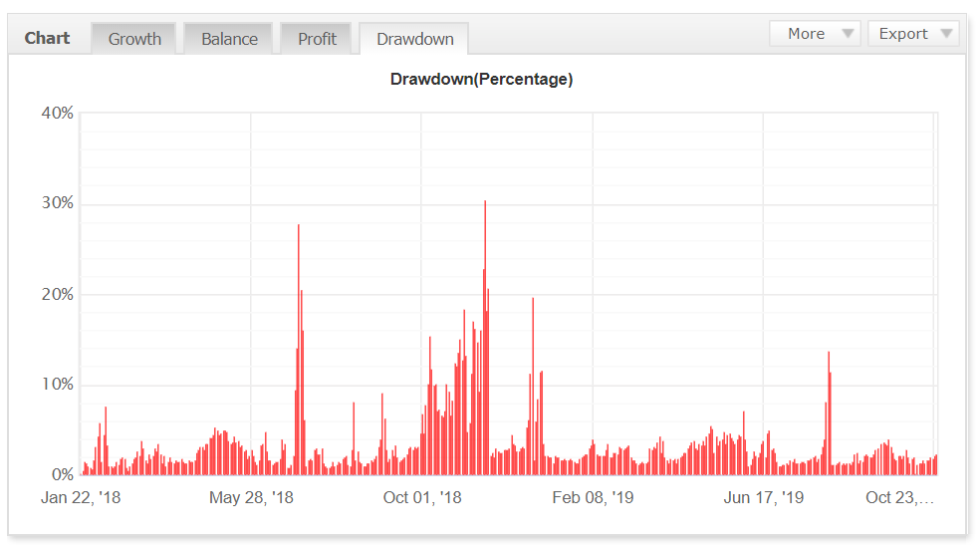
Task: Click the 40% y-axis label
Action: (57, 114)
